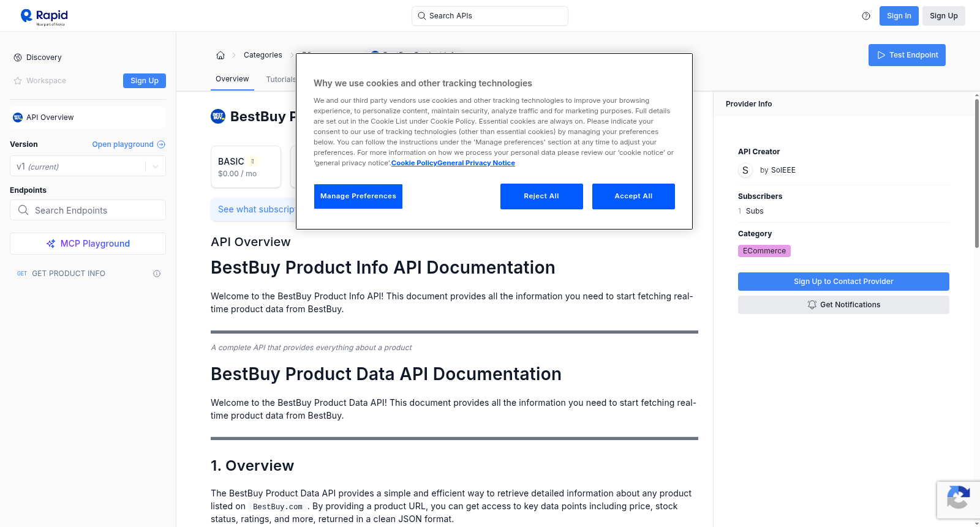Select the BASIC $0.00 / mo plan card

click(x=246, y=166)
